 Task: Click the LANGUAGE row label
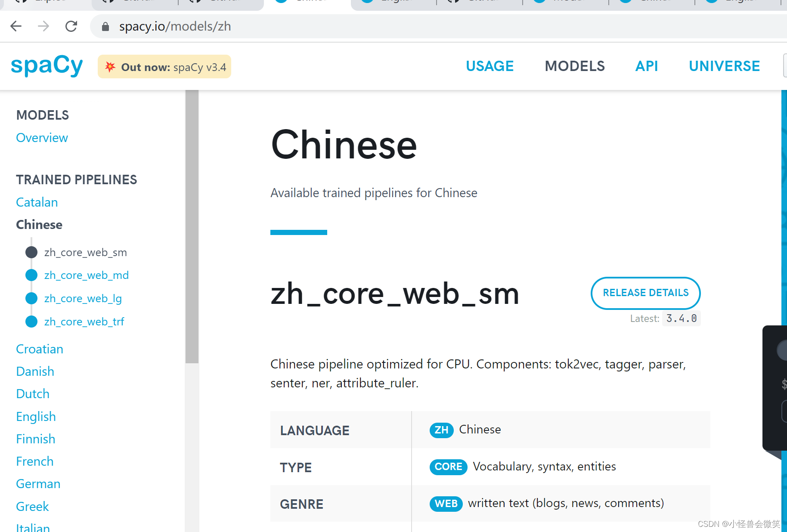315,430
